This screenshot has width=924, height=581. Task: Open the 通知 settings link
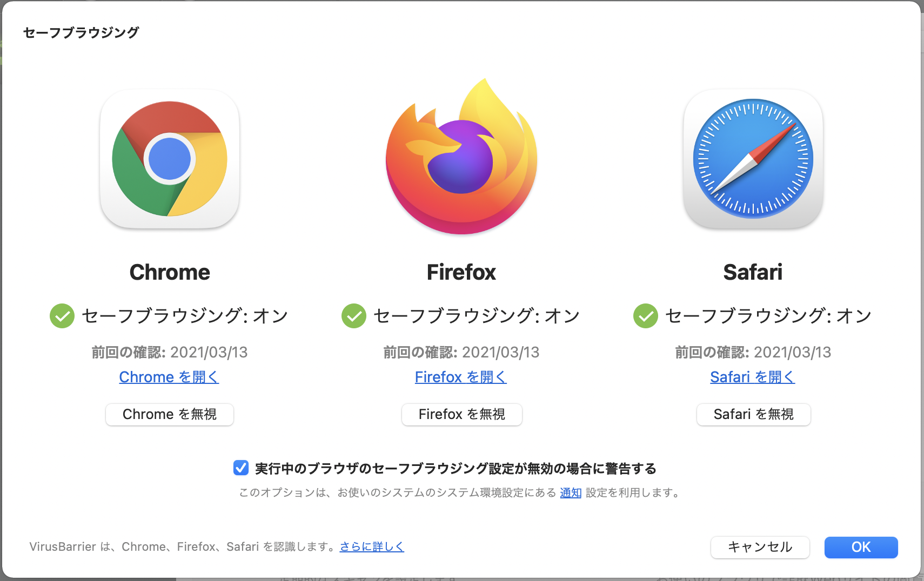tap(571, 492)
